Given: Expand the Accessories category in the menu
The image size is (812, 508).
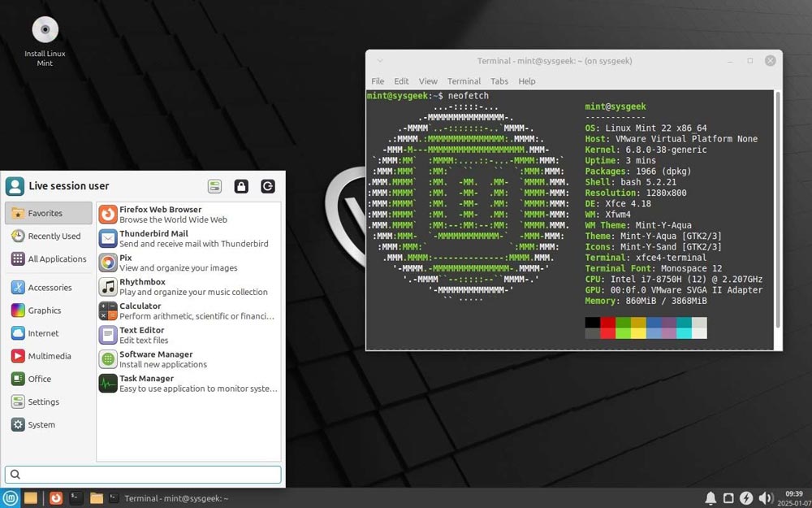Looking at the screenshot, I should click(49, 288).
